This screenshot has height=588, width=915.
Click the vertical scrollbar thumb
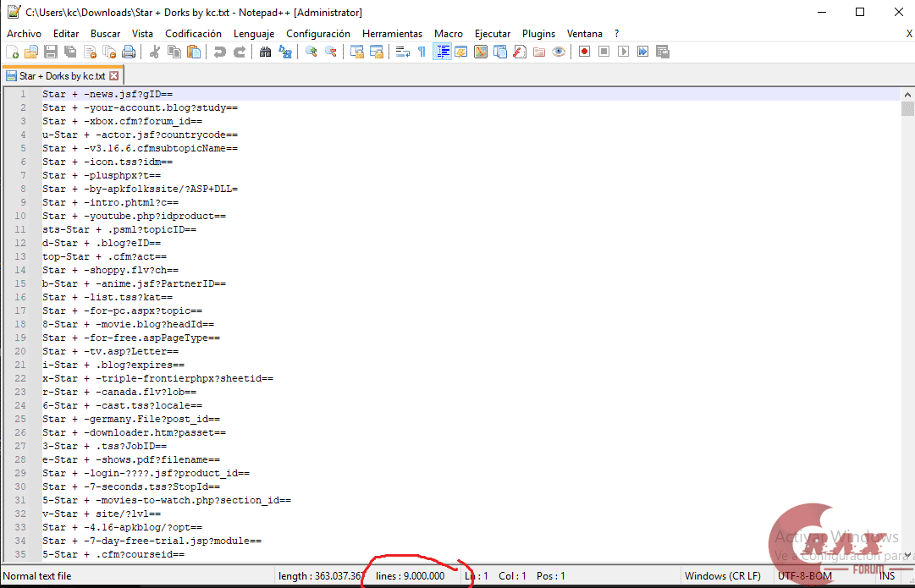point(907,108)
